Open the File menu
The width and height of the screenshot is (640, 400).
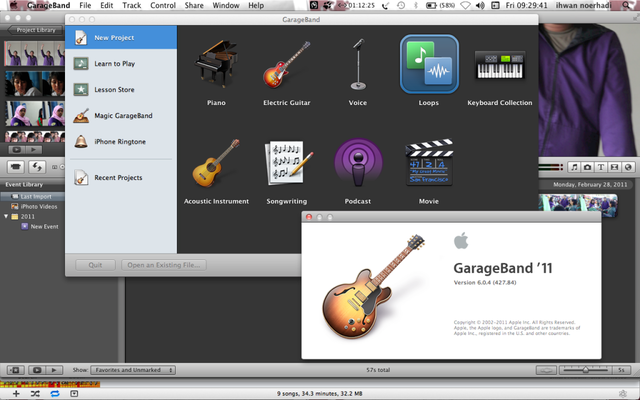coord(85,5)
